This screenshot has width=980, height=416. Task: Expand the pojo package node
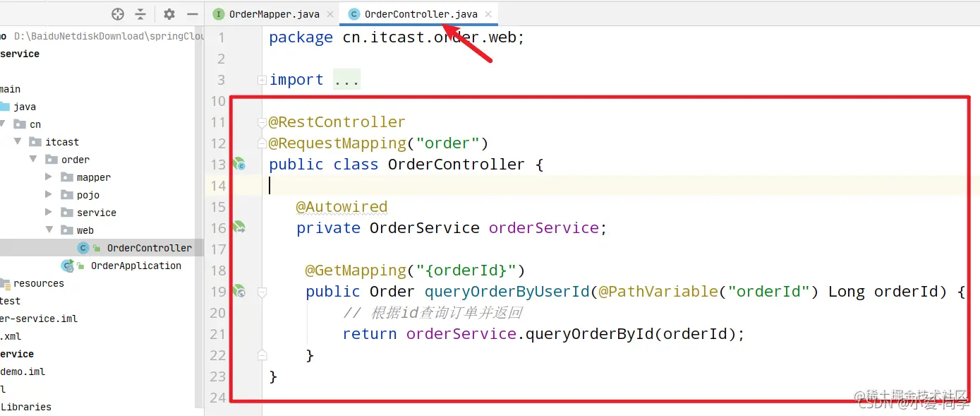pos(49,195)
